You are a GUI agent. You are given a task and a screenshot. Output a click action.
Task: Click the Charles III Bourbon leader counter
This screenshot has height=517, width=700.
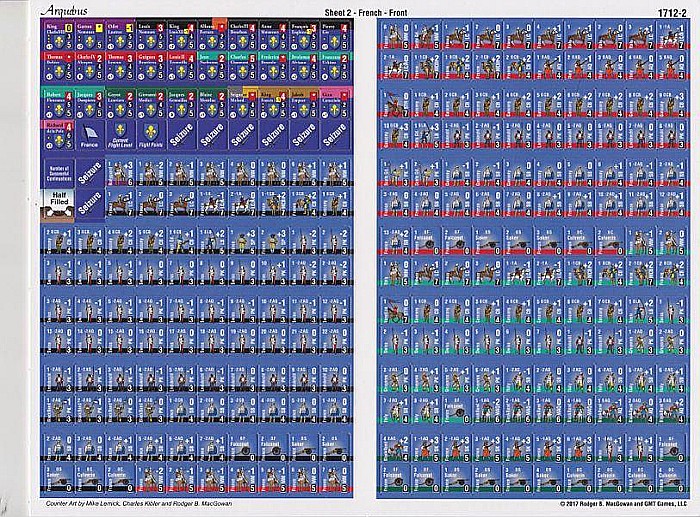242,35
